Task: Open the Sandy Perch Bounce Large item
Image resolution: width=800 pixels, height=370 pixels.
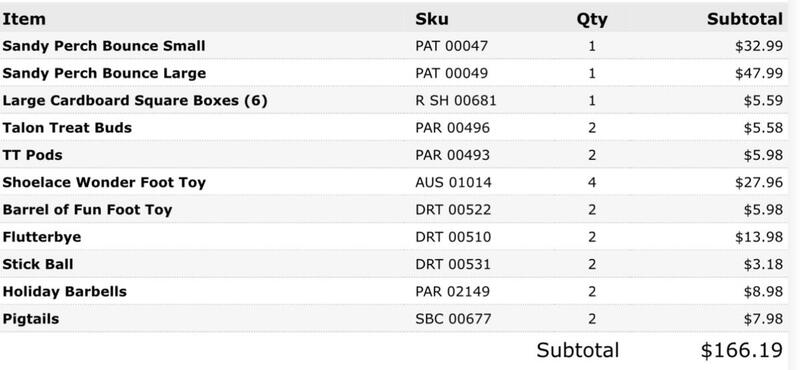Action: coord(104,73)
